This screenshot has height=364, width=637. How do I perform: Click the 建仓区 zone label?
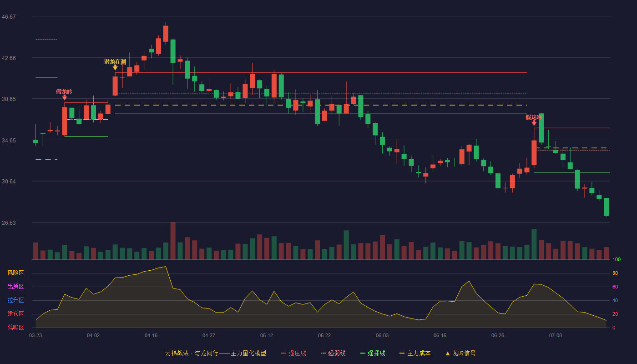pos(15,314)
